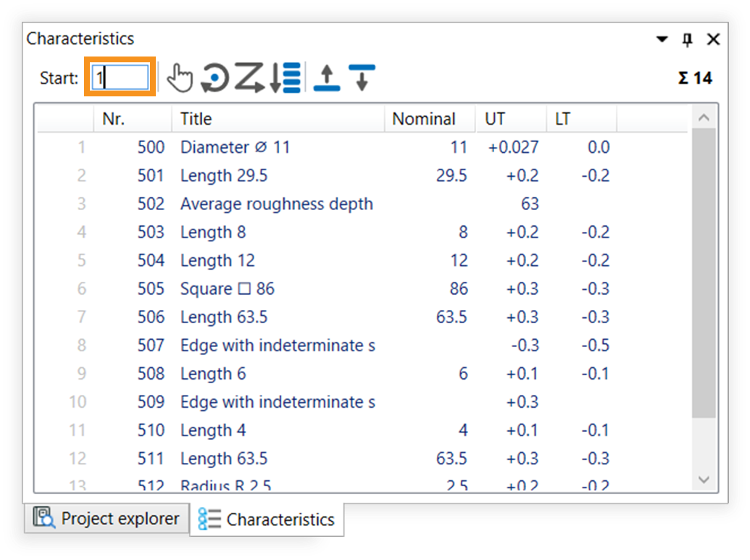This screenshot has width=750, height=560.
Task: Click the Z-pattern numbering icon
Action: tap(249, 78)
